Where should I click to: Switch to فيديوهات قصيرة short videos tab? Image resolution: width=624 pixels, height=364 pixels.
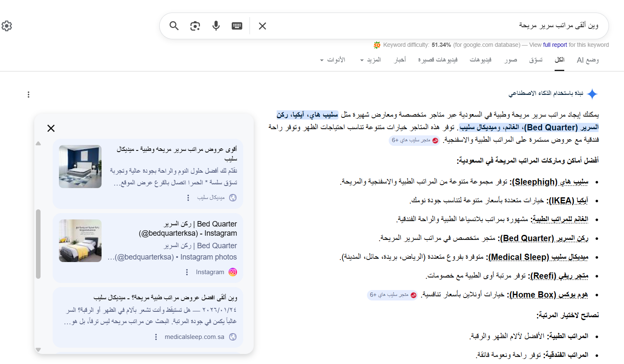438,60
